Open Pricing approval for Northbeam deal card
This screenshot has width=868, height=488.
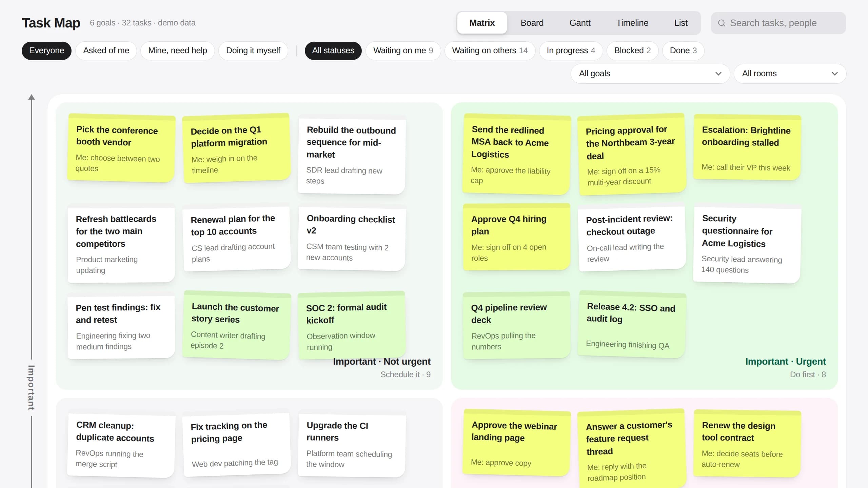pyautogui.click(x=631, y=155)
